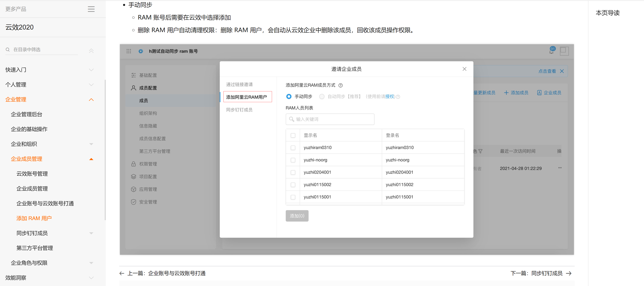Image resolution: width=644 pixels, height=286 pixels.
Task: Click the 基础配置 sliders icon
Action: (133, 75)
